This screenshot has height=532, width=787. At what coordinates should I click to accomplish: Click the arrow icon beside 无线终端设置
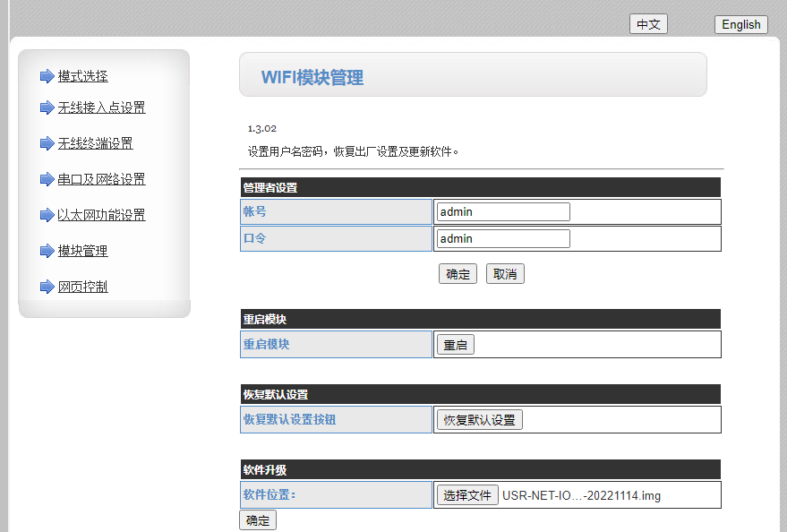click(x=47, y=144)
